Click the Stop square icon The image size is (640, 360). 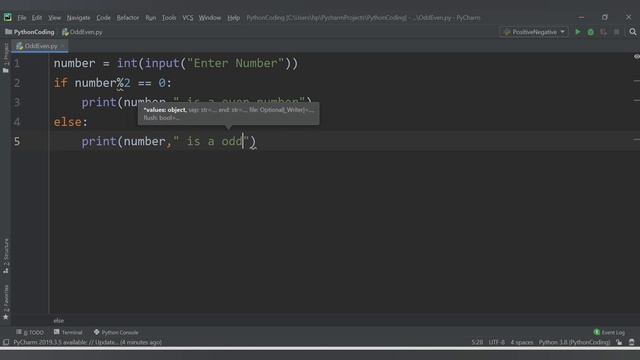point(617,32)
